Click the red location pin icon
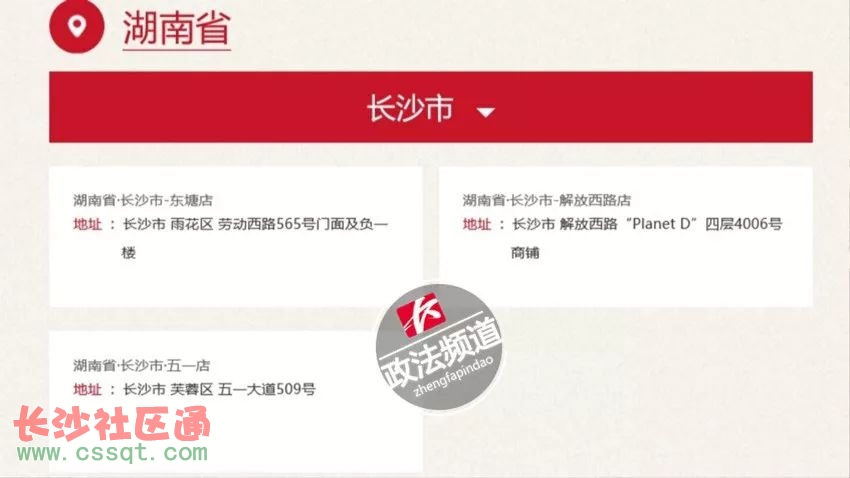The image size is (850, 478). tap(76, 26)
